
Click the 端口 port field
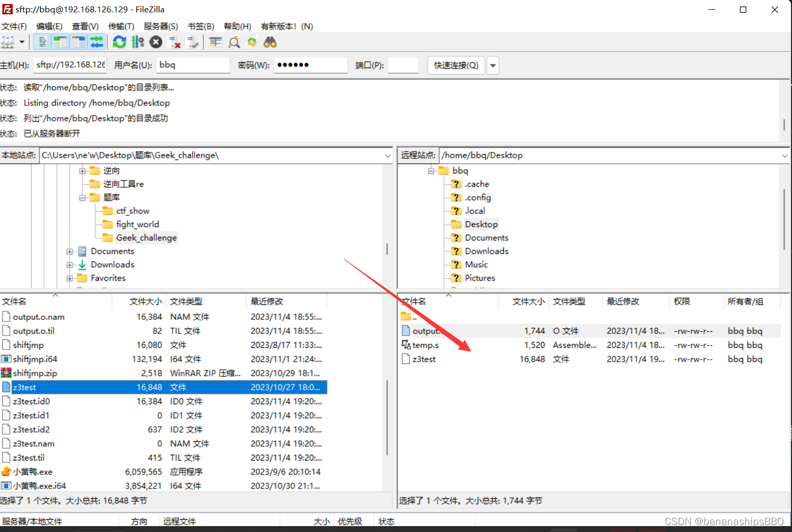403,65
